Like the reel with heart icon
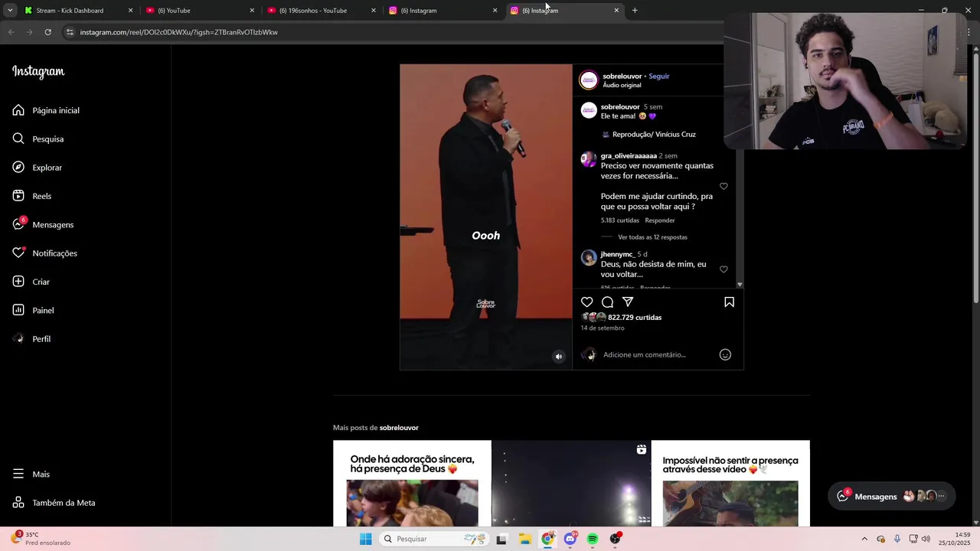 [587, 302]
